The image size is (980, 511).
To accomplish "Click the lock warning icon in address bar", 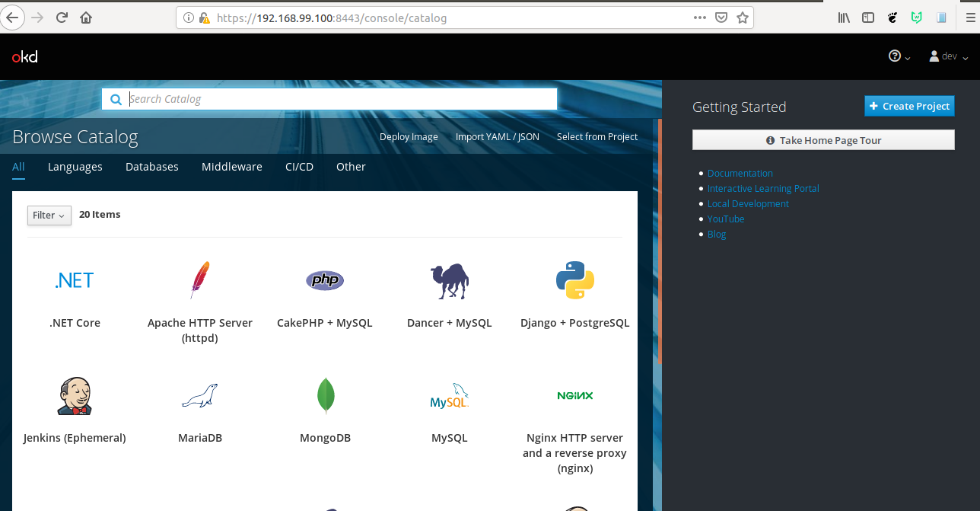I will click(204, 18).
